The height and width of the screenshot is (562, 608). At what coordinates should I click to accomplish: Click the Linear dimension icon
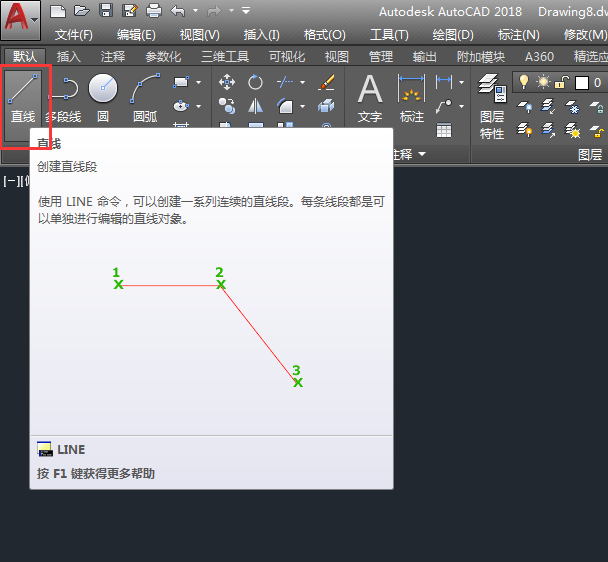pos(444,82)
